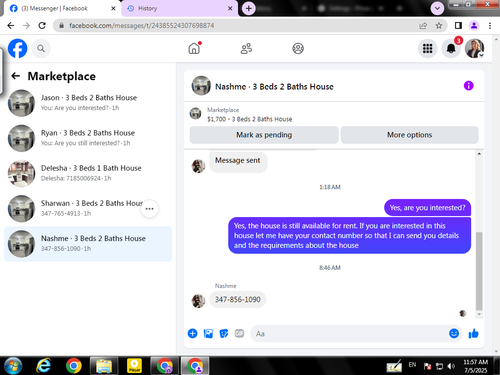Click the marketplace listing thumbnail in the chat header
Viewport: 500px width, 375px height.
[x=196, y=114]
